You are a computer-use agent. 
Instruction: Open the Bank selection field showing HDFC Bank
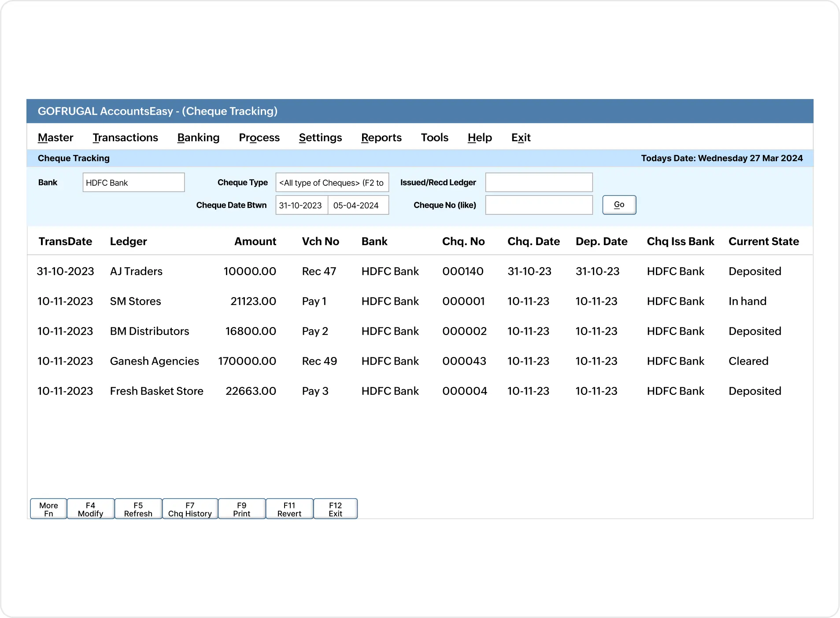coord(133,182)
